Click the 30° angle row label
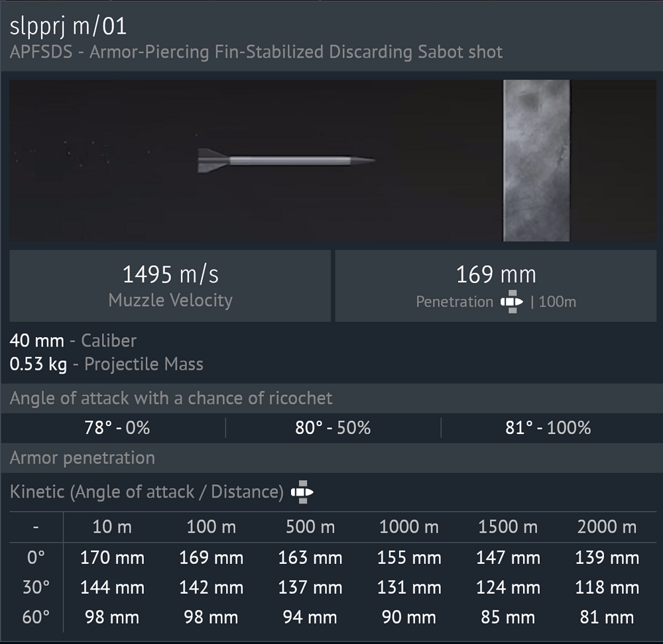663x644 pixels. 36,588
